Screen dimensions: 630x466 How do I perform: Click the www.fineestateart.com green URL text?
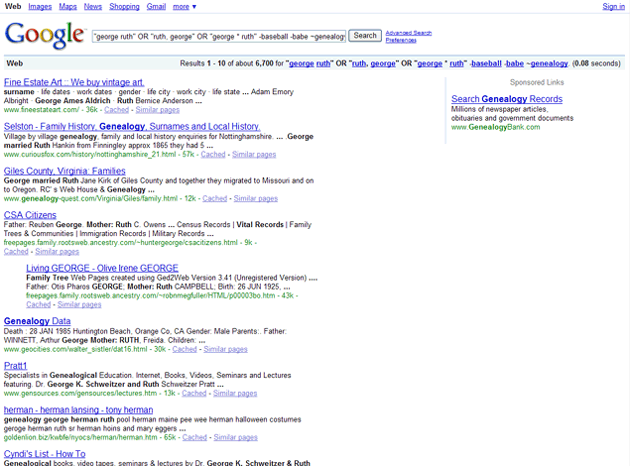(41, 110)
